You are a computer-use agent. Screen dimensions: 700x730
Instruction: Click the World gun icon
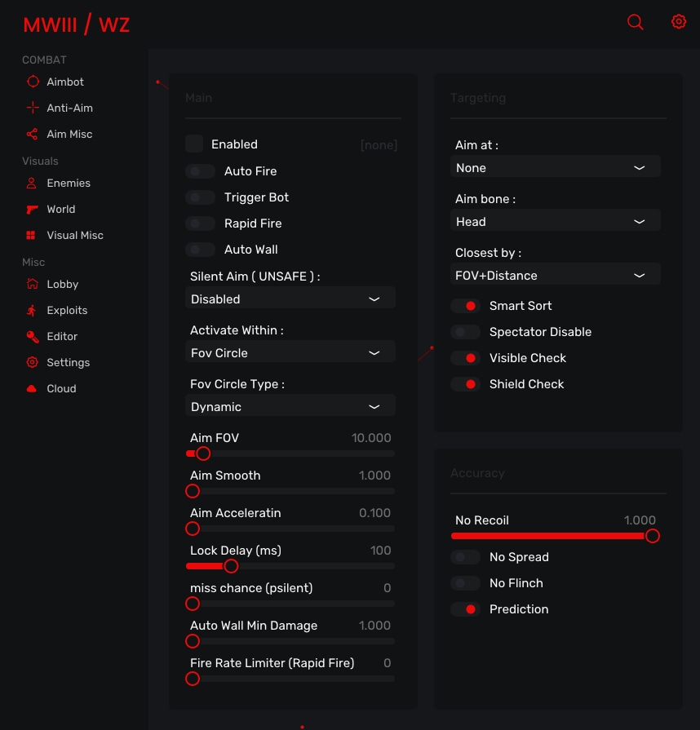[32, 210]
